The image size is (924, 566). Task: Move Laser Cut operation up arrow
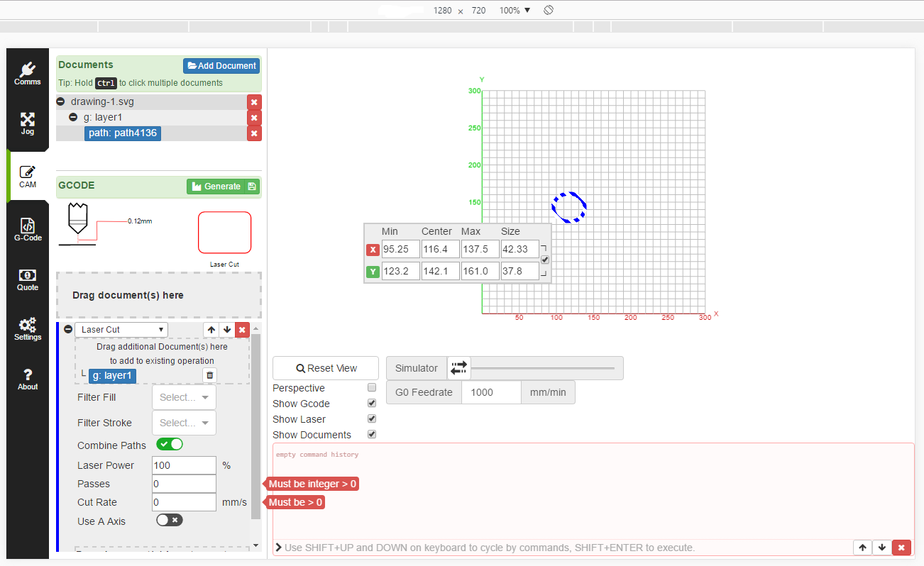click(211, 330)
